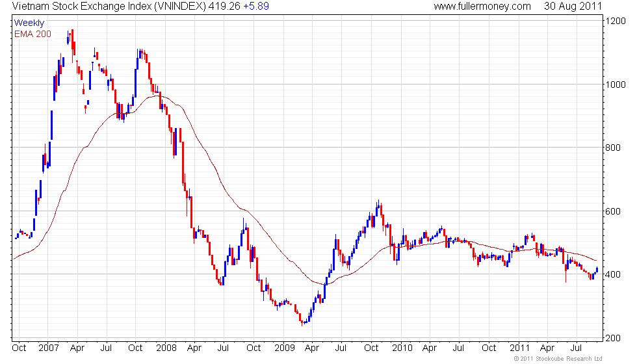Image resolution: width=637 pixels, height=364 pixels.
Task: Click the Apr label following 2007
Action: 77,348
